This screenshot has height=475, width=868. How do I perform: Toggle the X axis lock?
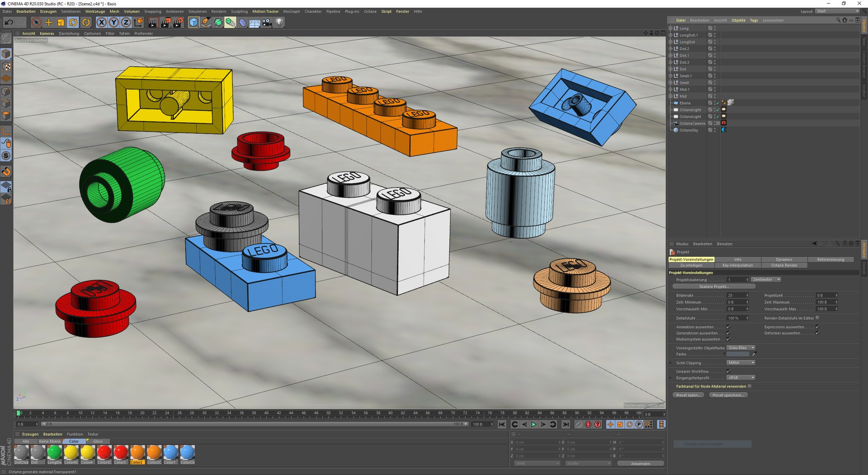pyautogui.click(x=102, y=22)
